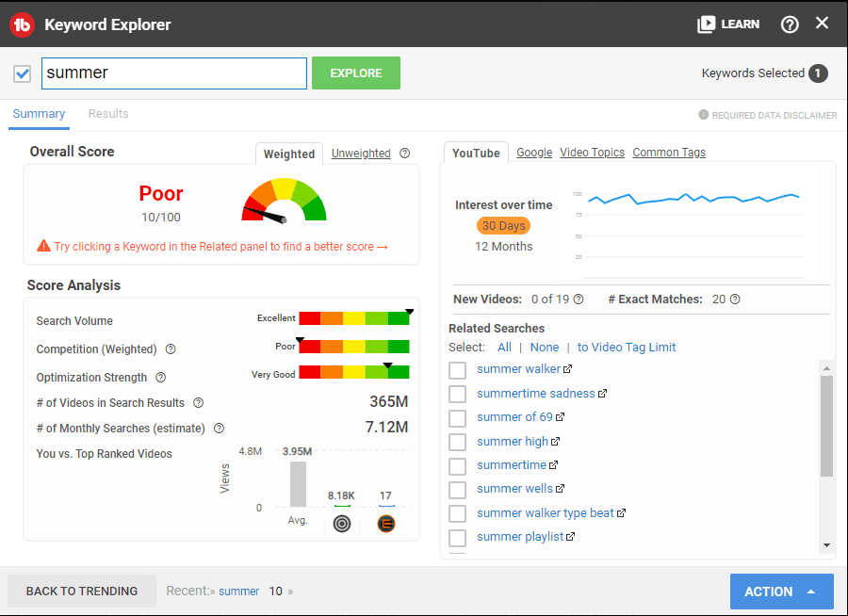Screen dimensions: 848x616
Task: Click help icon next to Exact Matches
Action: [x=734, y=300]
